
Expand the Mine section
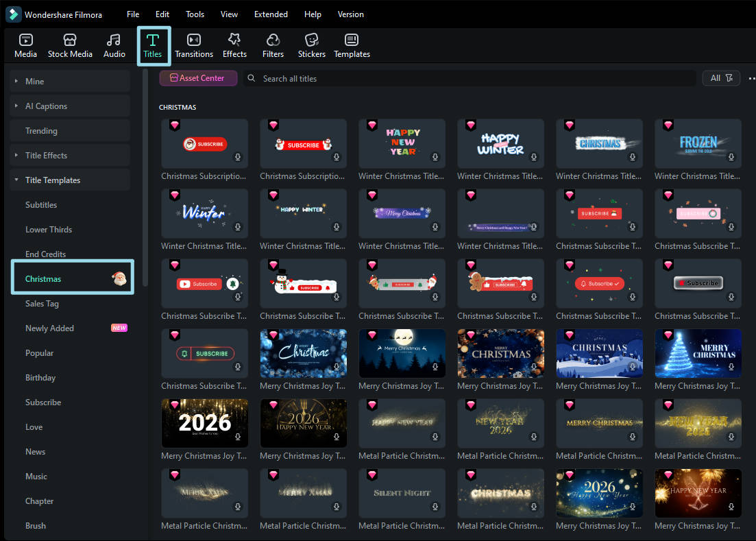[x=16, y=81]
